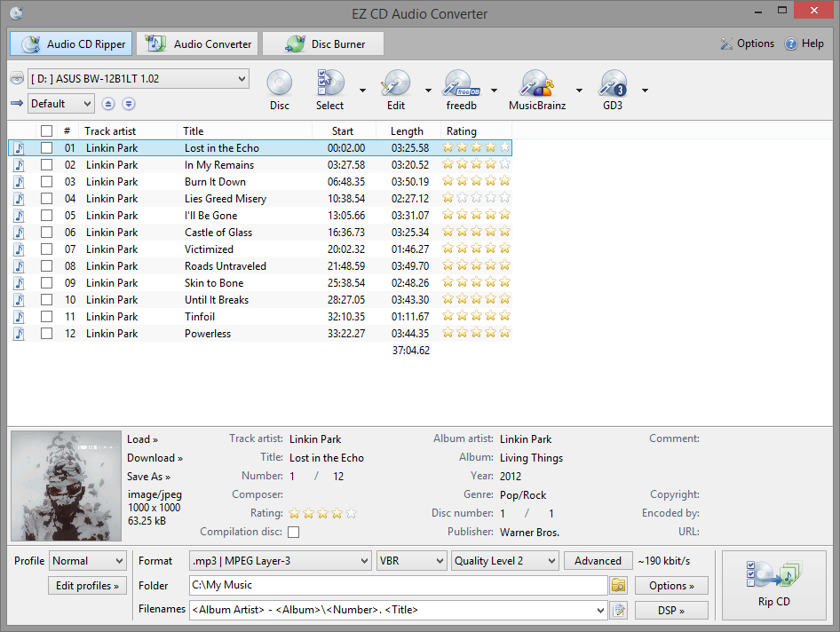The height and width of the screenshot is (632, 840).
Task: Expand the freedb arrow menu
Action: tap(494, 90)
